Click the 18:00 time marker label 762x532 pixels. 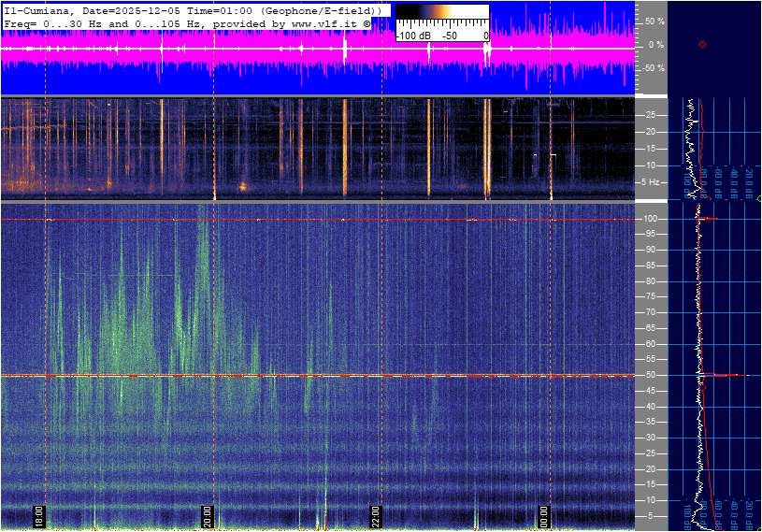pos(39,517)
